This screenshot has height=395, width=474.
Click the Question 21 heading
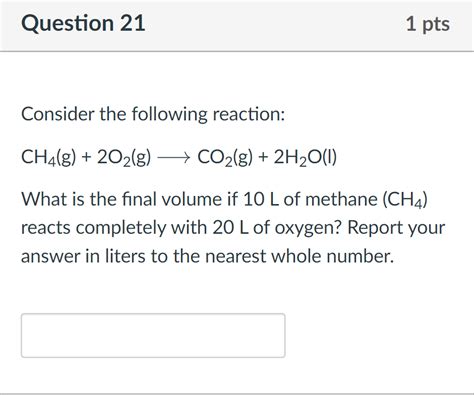[83, 23]
